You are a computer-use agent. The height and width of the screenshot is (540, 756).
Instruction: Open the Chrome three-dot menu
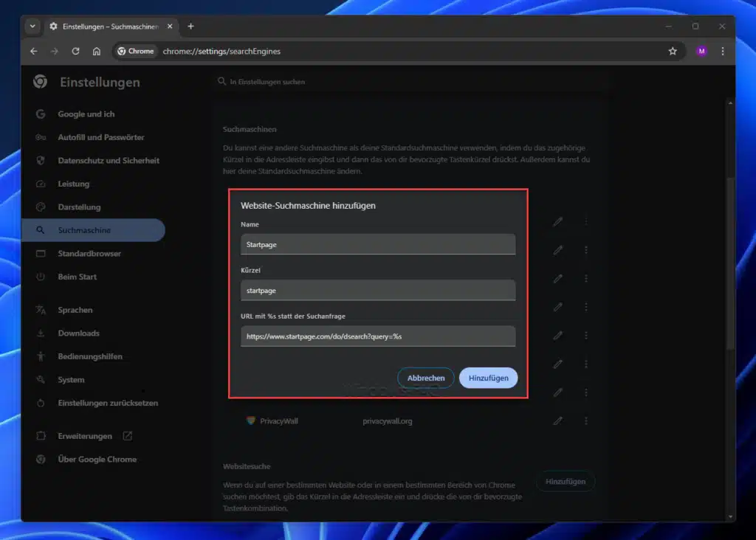[x=722, y=51]
